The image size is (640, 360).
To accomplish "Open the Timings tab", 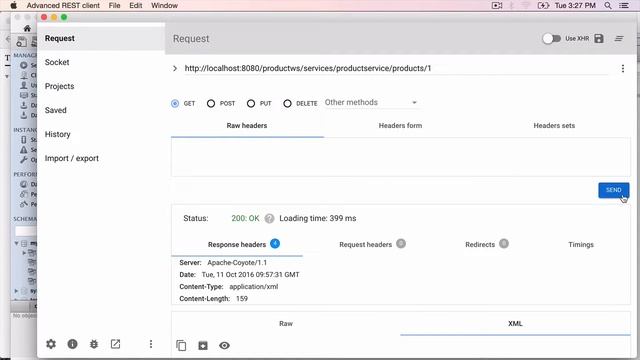I will tap(581, 244).
